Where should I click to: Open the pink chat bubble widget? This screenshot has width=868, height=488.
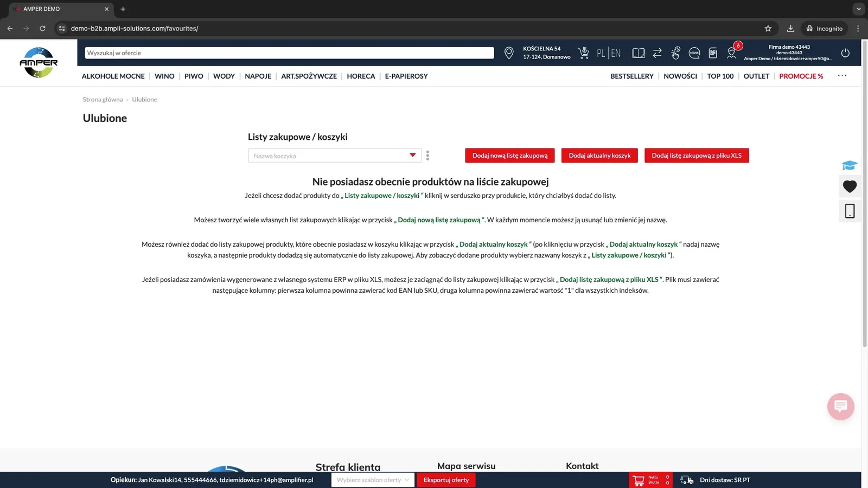(841, 406)
